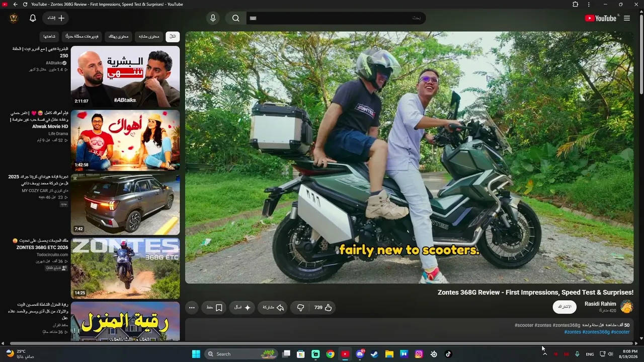Image resolution: width=644 pixels, height=362 pixels.
Task: Click the horizontal scrollbar at the bottom
Action: pyautogui.click(x=322, y=343)
